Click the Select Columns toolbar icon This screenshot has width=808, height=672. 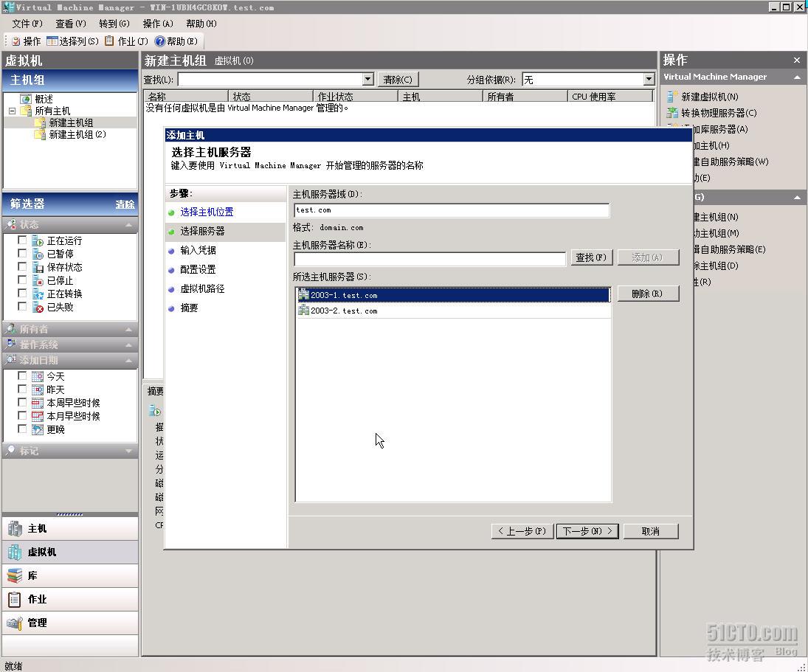[x=52, y=41]
